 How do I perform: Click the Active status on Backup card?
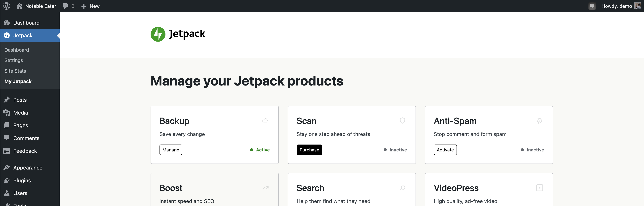[260, 150]
